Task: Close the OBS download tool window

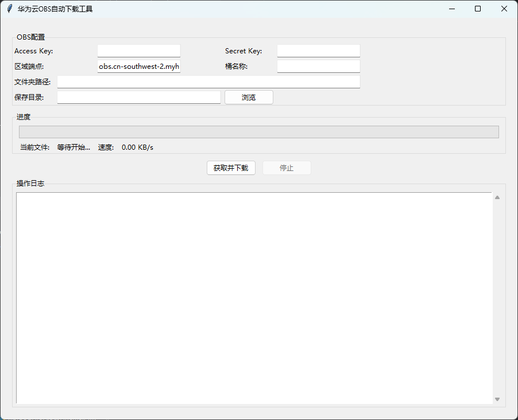Action: [504, 9]
